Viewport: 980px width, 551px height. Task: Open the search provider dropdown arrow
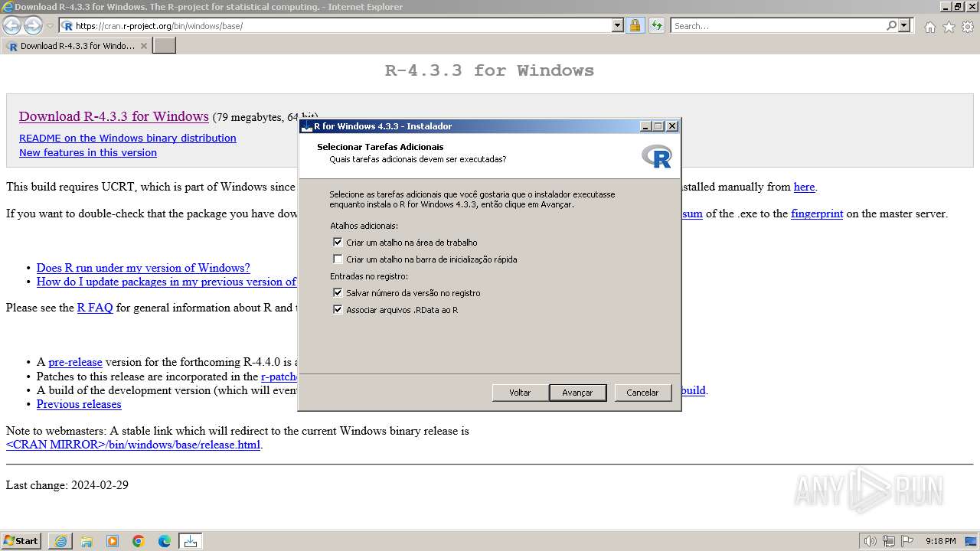pyautogui.click(x=904, y=26)
